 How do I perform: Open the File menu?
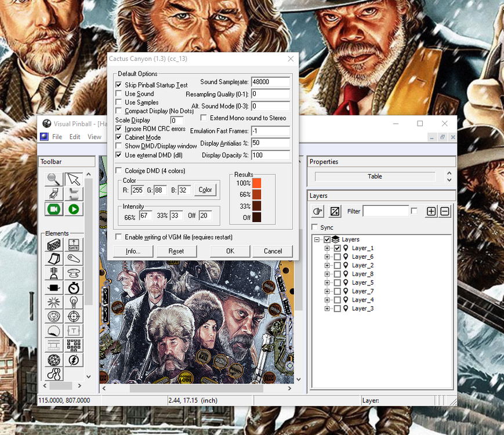pyautogui.click(x=57, y=137)
